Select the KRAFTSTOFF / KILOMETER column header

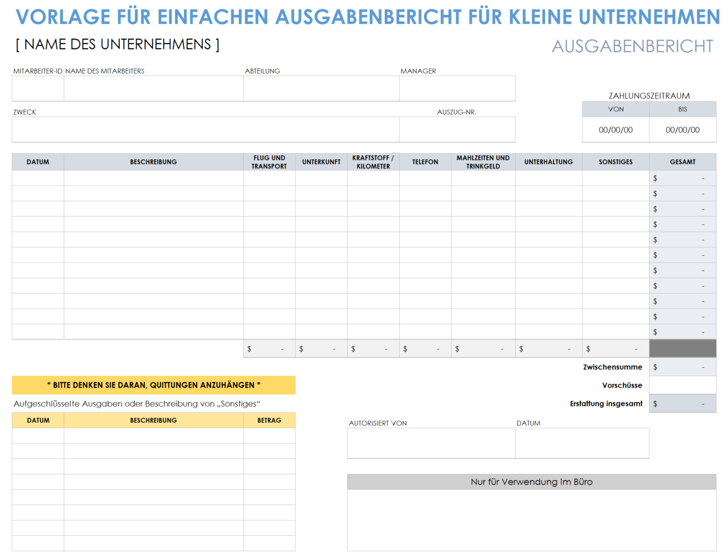tap(373, 162)
